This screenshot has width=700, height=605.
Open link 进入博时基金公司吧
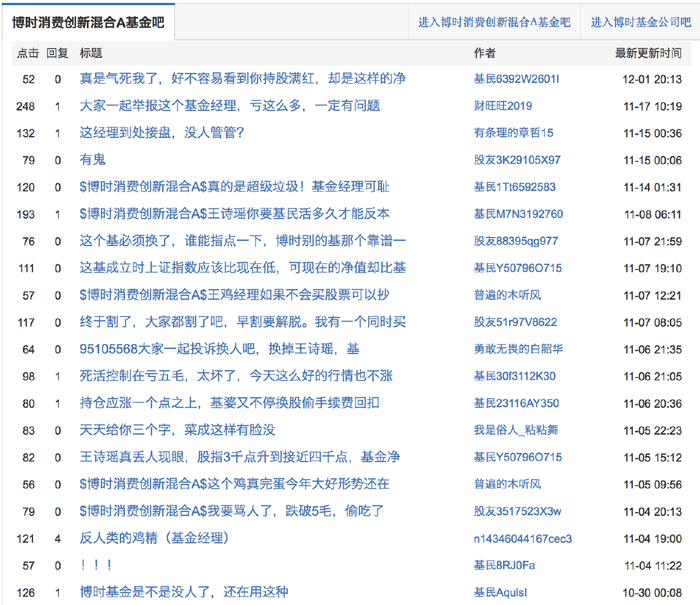point(641,22)
